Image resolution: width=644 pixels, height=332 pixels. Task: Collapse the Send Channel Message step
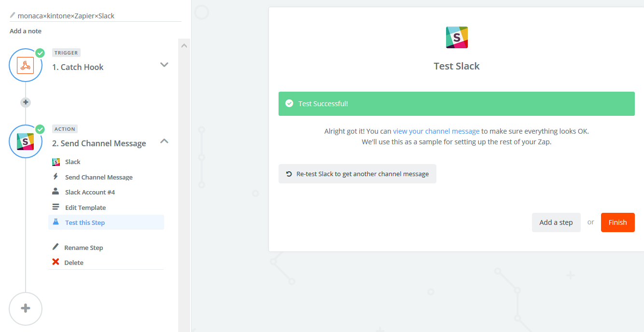(x=164, y=141)
